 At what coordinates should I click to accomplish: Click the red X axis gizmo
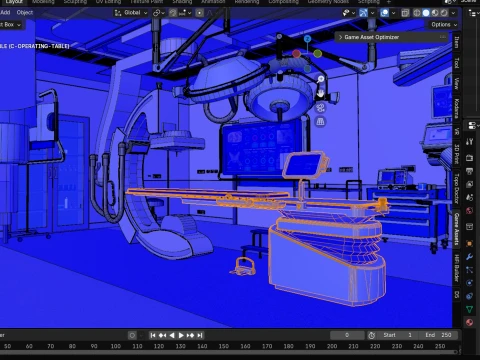pyautogui.click(x=296, y=53)
